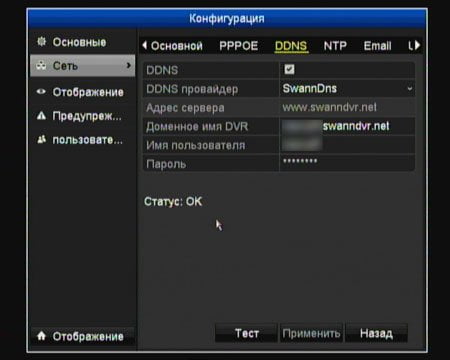450x360 pixels.
Task: Click the Пароль label
Action: [166, 164]
